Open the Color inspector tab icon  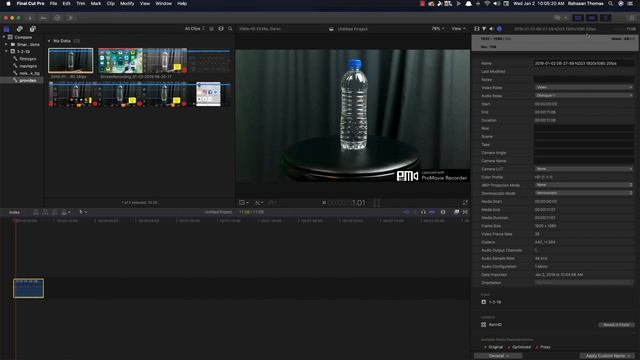[484, 29]
